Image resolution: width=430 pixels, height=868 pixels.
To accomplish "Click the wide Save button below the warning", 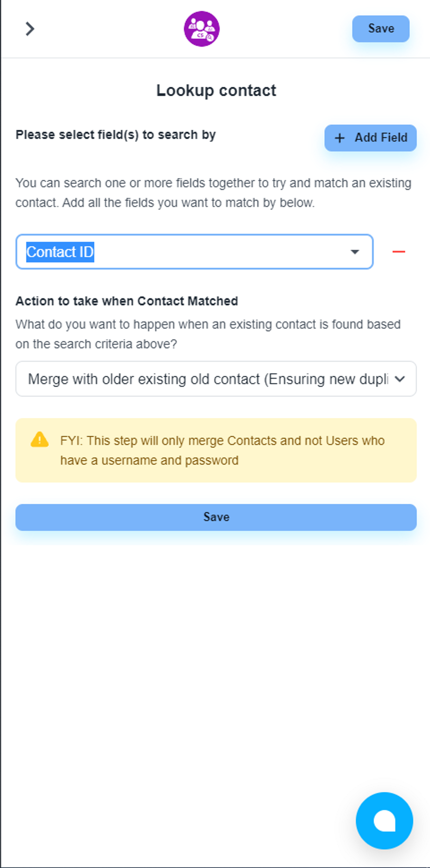I will tap(216, 517).
